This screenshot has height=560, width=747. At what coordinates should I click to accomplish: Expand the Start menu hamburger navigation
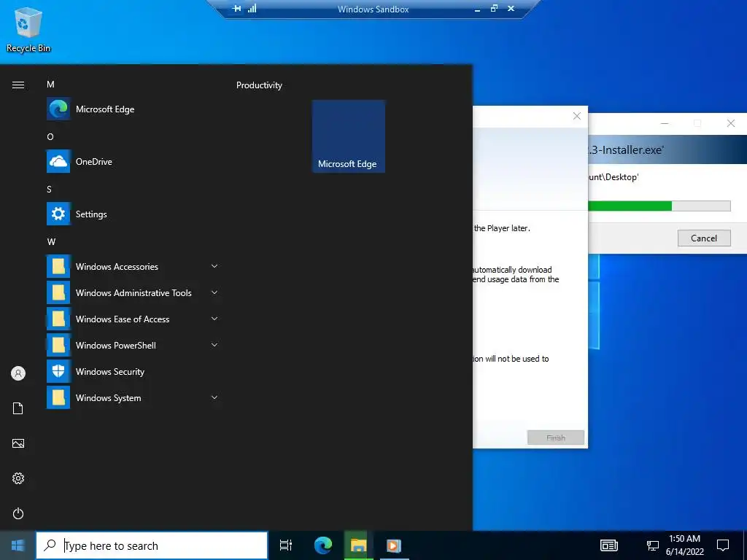click(18, 85)
